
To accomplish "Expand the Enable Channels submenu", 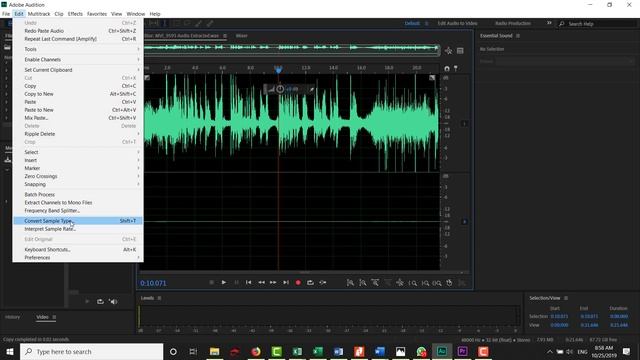I will click(x=78, y=60).
